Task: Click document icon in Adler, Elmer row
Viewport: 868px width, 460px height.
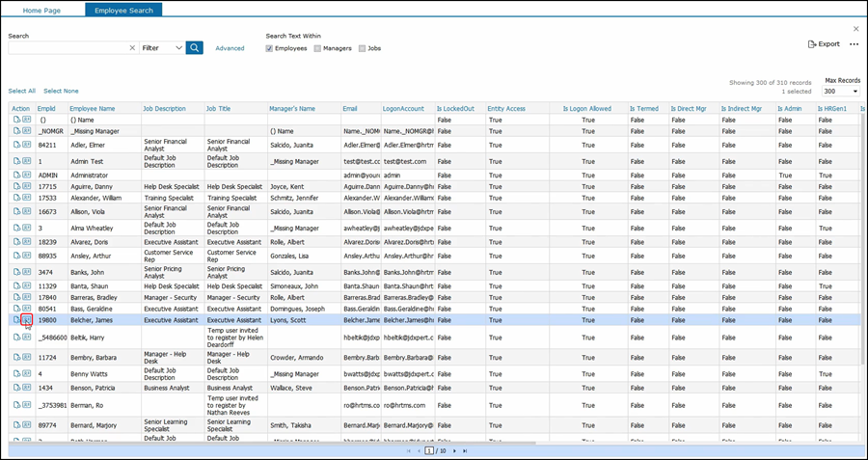Action: pyautogui.click(x=16, y=146)
